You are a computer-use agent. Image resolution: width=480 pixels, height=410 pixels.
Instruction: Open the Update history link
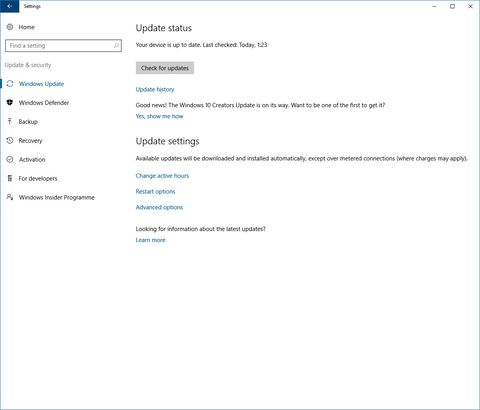[x=155, y=89]
